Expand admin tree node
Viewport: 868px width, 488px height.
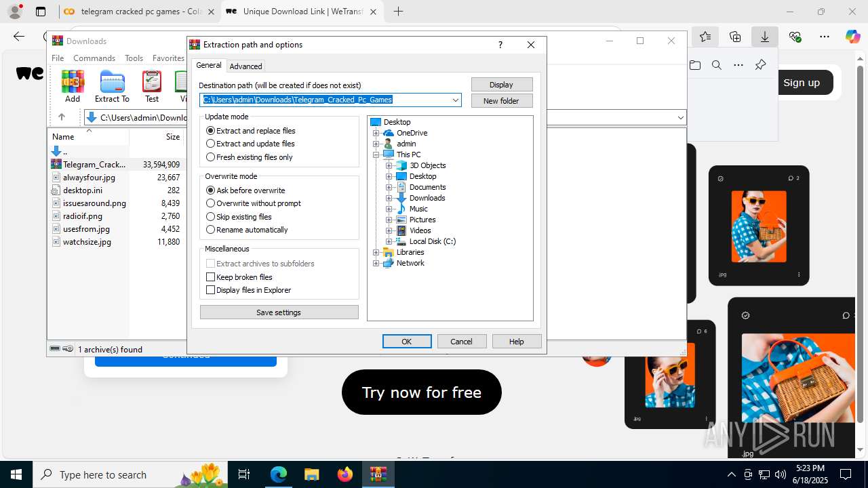coord(376,144)
